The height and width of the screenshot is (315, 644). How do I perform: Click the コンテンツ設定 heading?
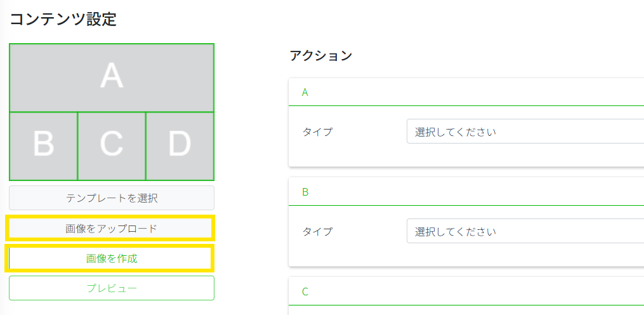[63, 19]
